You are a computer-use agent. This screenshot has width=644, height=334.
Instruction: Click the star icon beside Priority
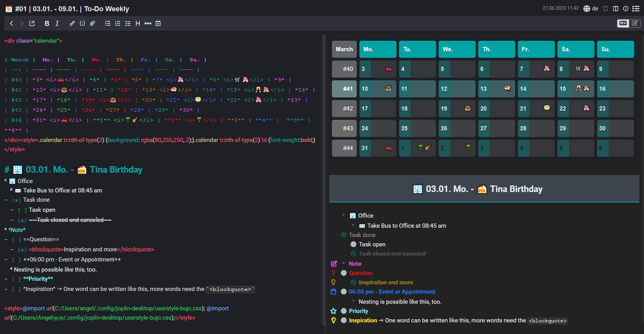click(x=333, y=311)
